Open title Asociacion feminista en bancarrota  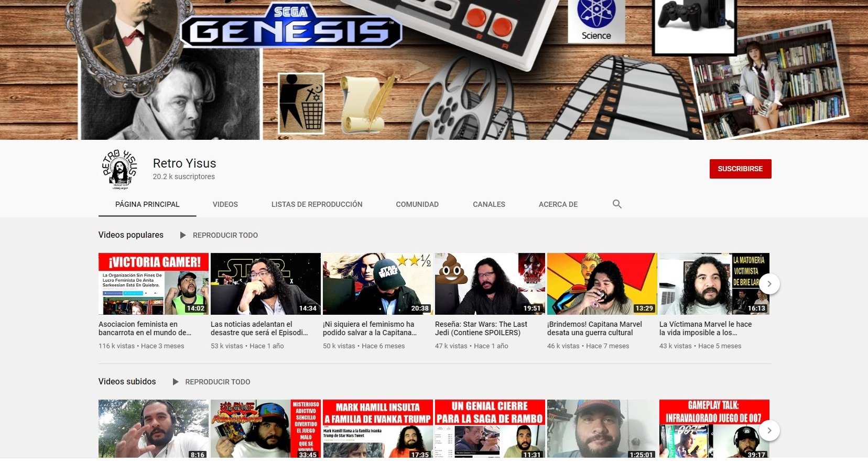[x=145, y=328]
